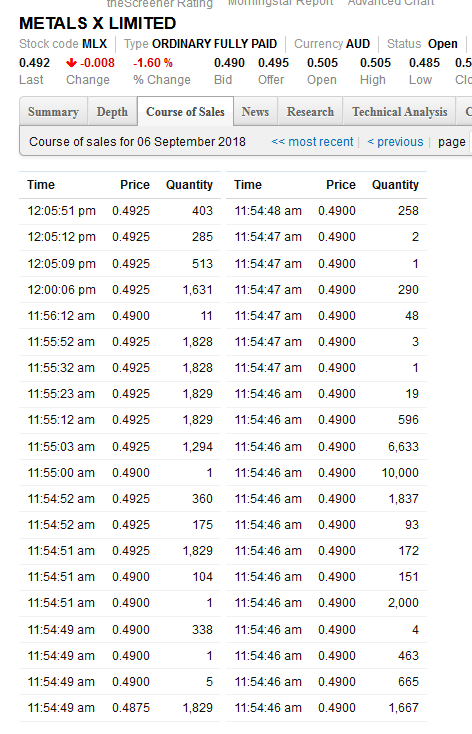Click the "<< most recent" link
This screenshot has width=472, height=734.
[x=312, y=142]
